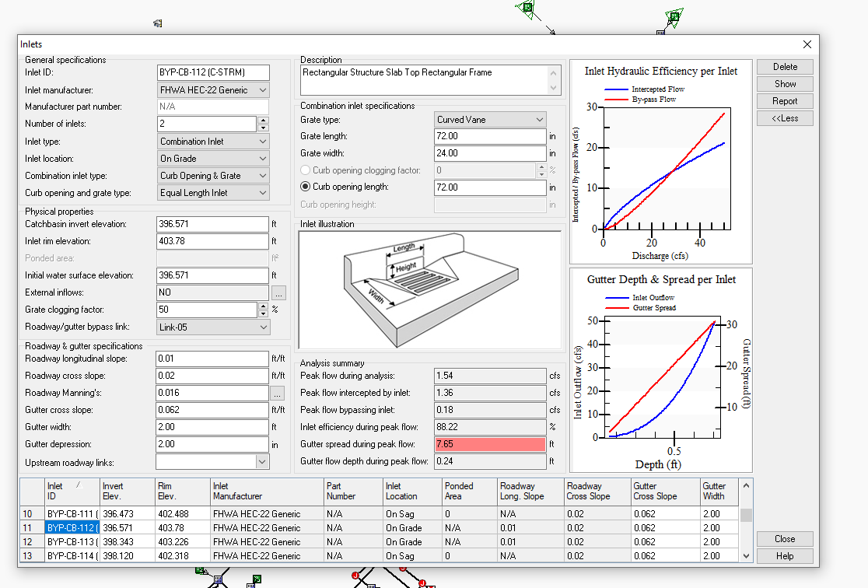The height and width of the screenshot is (588, 868).
Task: Click the table scrollbar down arrow
Action: pos(745,557)
